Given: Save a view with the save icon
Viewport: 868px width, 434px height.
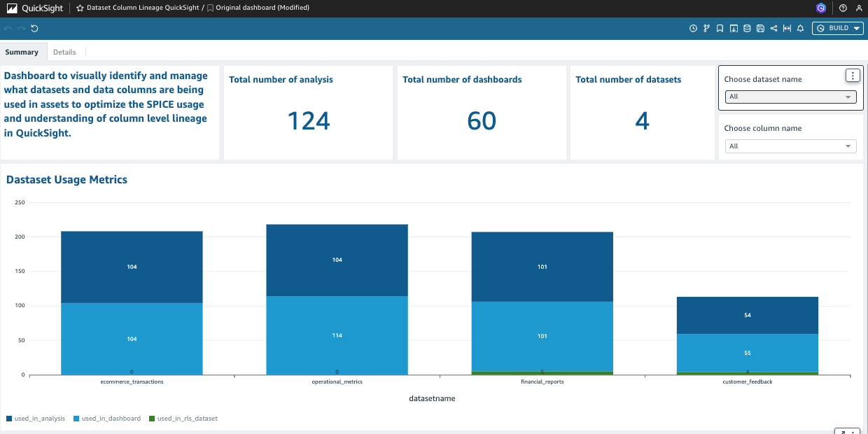Looking at the screenshot, I should (x=760, y=28).
